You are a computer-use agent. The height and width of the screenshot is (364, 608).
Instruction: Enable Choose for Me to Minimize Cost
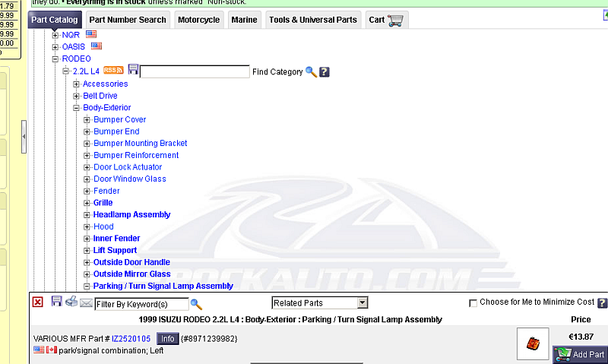click(x=473, y=303)
